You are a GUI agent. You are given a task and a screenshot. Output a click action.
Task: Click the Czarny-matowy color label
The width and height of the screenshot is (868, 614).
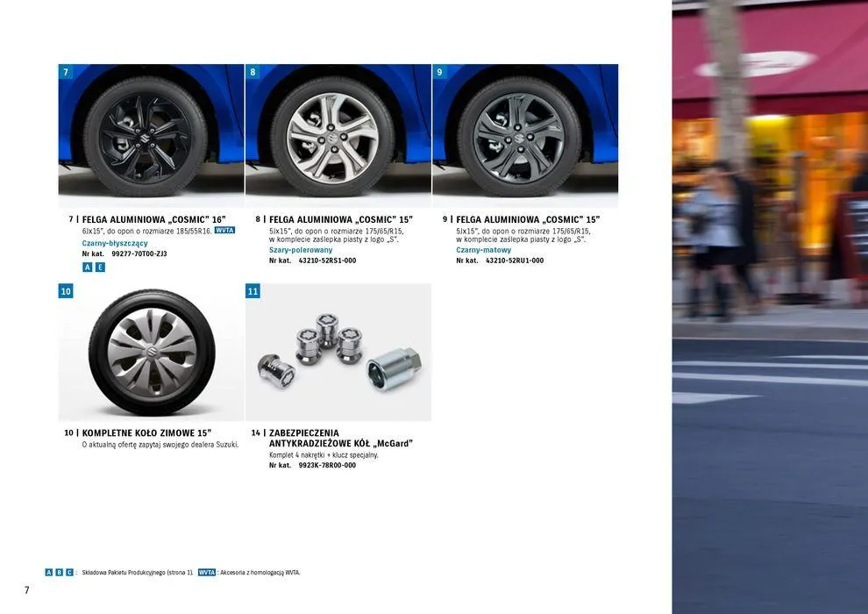(x=483, y=250)
